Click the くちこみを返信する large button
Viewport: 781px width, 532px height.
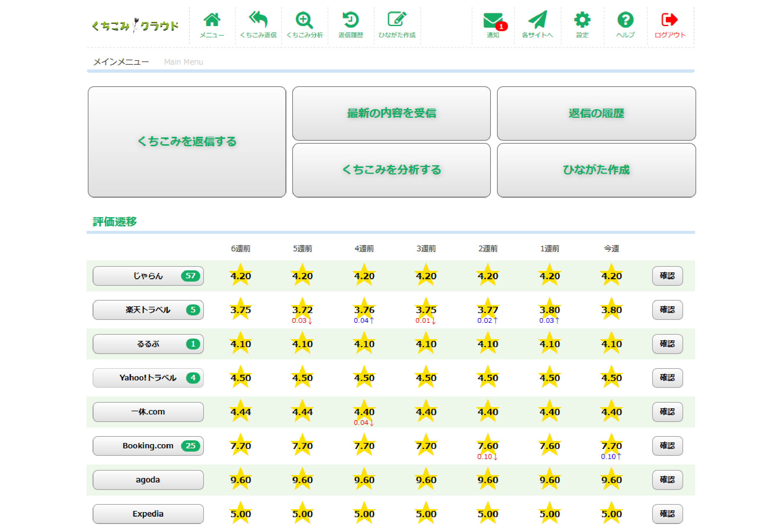point(187,142)
